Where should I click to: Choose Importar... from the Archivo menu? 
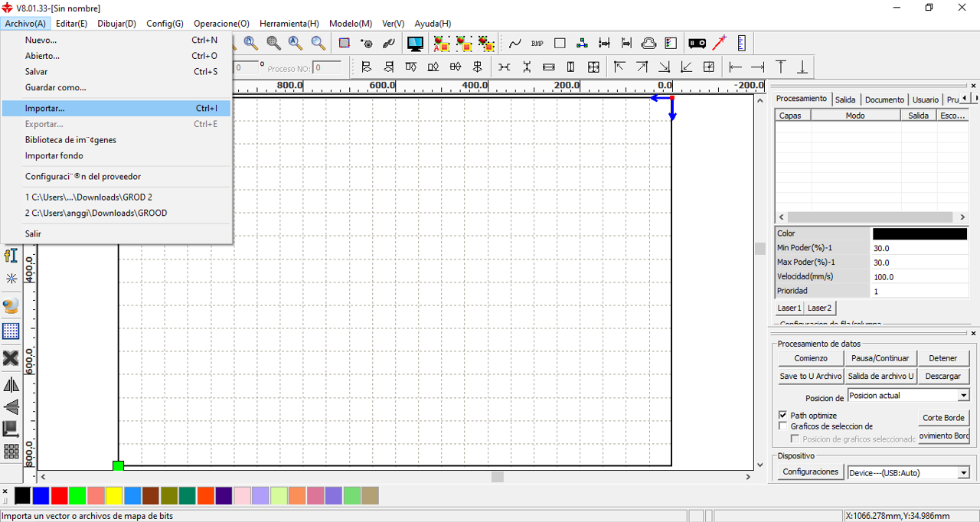pyautogui.click(x=116, y=109)
